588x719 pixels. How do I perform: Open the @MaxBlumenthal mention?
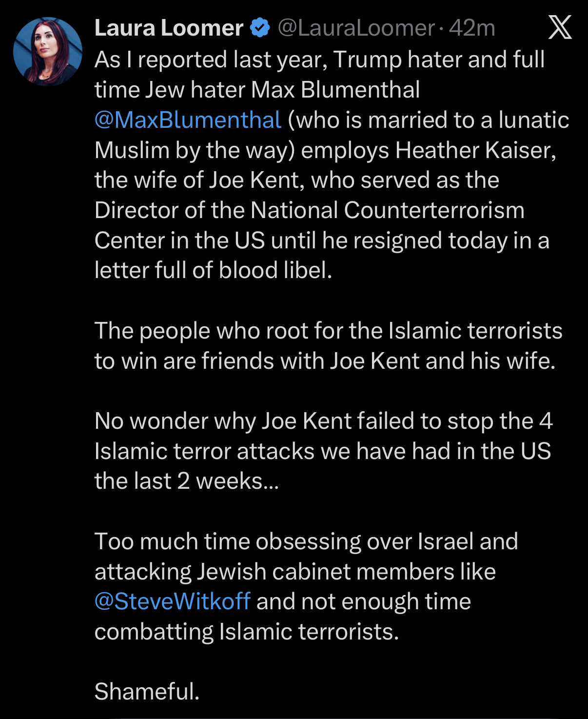188,120
